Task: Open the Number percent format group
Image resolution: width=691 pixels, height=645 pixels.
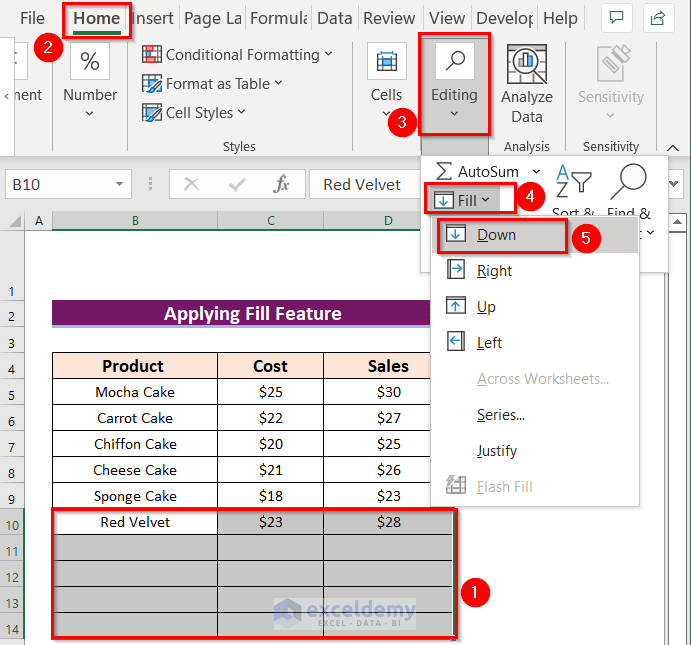Action: 90,61
